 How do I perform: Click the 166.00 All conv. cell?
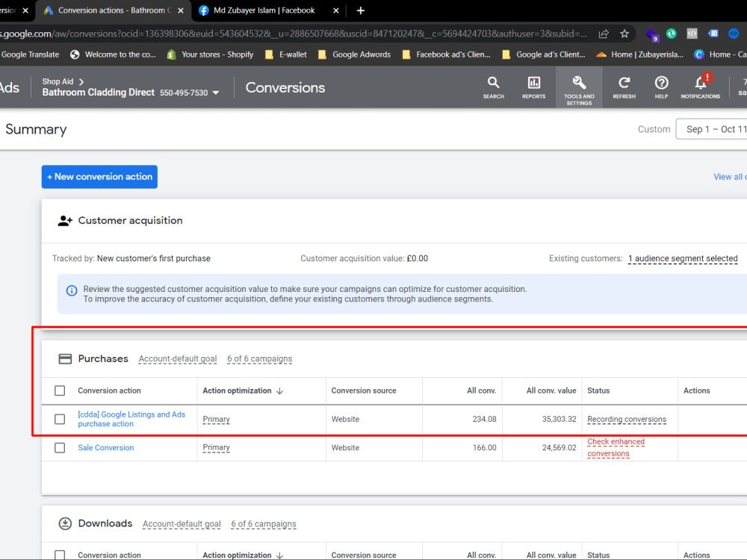pos(484,448)
